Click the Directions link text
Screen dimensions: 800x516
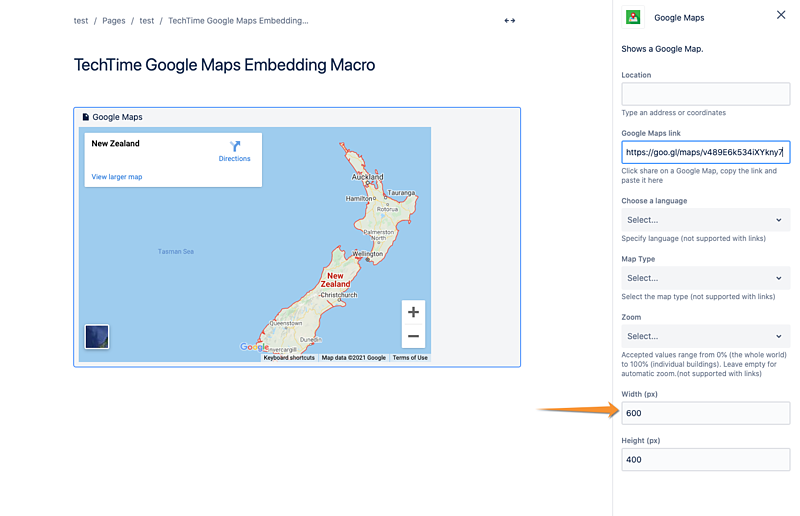point(235,159)
